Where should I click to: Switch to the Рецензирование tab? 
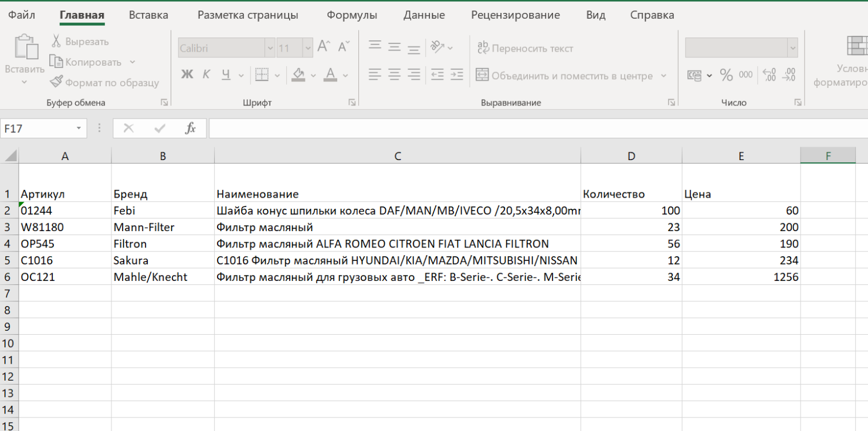click(516, 15)
